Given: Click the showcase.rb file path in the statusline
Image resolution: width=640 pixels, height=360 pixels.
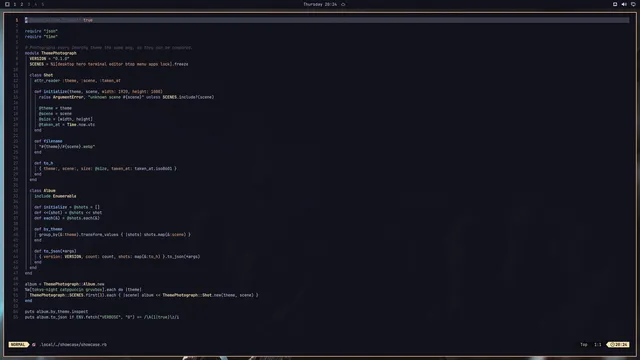Looking at the screenshot, I should click(73, 344).
